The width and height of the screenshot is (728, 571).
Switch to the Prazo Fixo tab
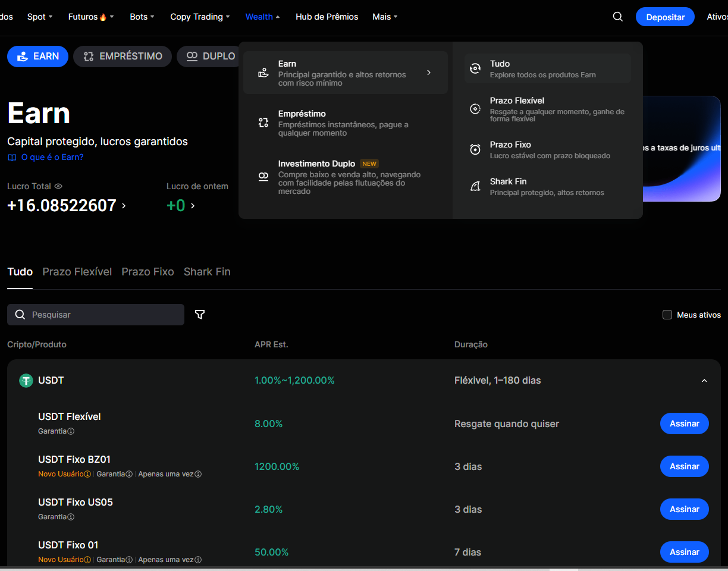tap(148, 272)
